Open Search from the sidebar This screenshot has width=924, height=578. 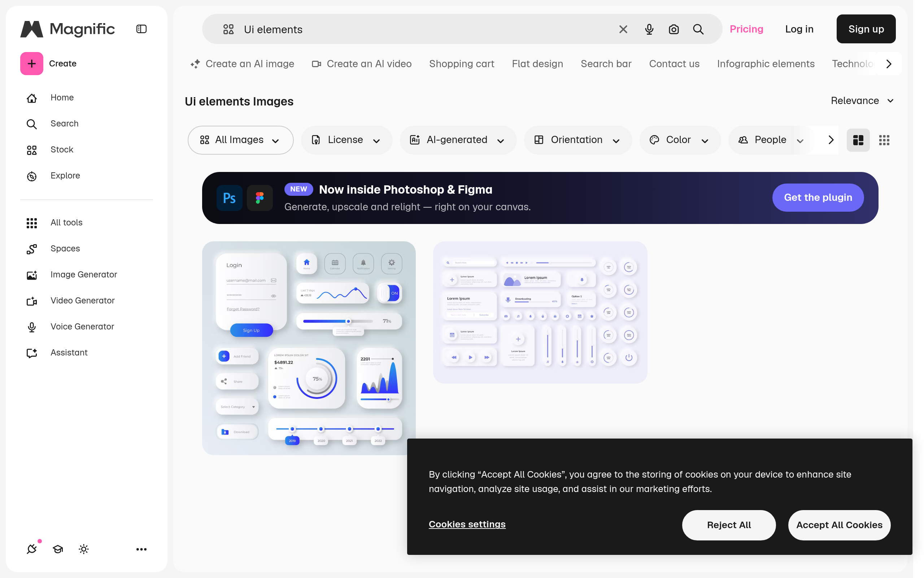pos(52,124)
